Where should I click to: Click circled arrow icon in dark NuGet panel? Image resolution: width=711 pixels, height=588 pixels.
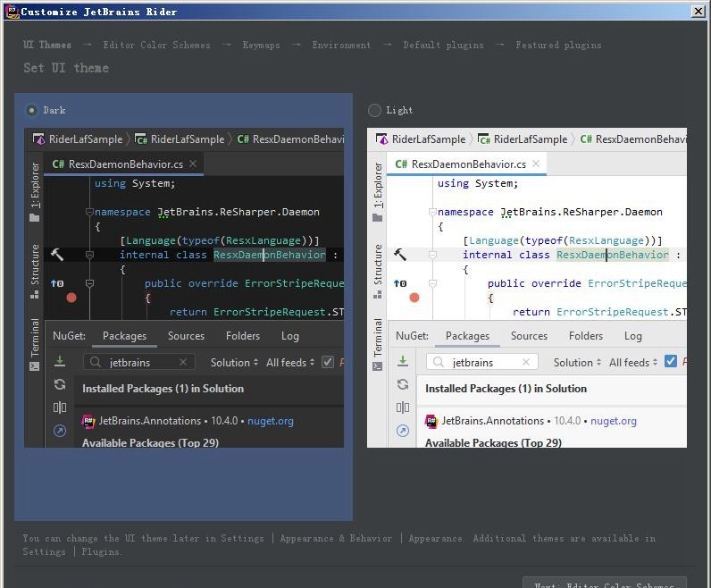pyautogui.click(x=60, y=431)
